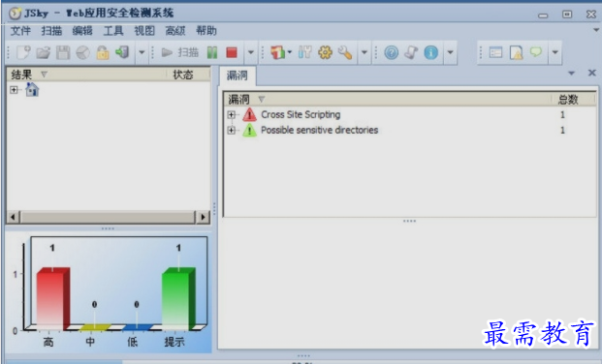Viewport: 602px width, 364px height.
Task: Click right arrow of results horizontal scrollbar
Action: pyautogui.click(x=204, y=217)
